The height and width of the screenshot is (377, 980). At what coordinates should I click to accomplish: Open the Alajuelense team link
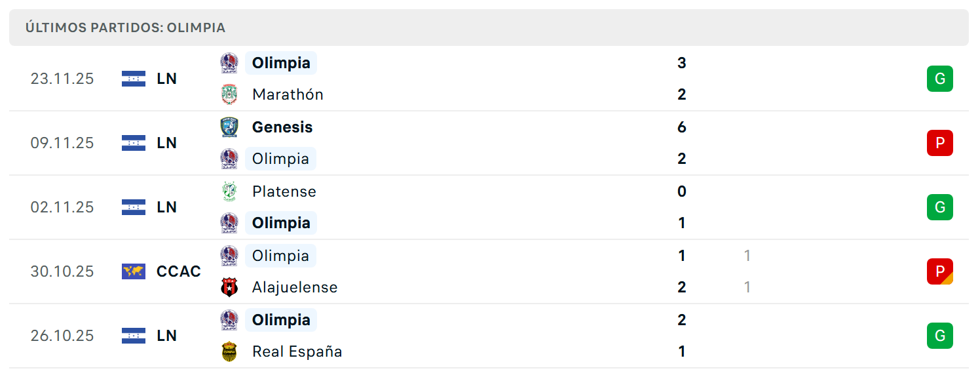295,287
